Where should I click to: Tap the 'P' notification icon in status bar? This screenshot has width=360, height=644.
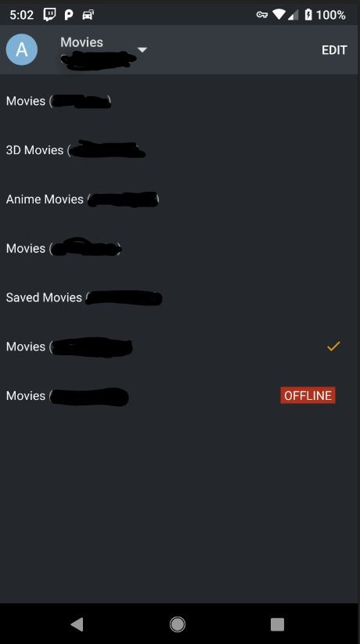(69, 15)
